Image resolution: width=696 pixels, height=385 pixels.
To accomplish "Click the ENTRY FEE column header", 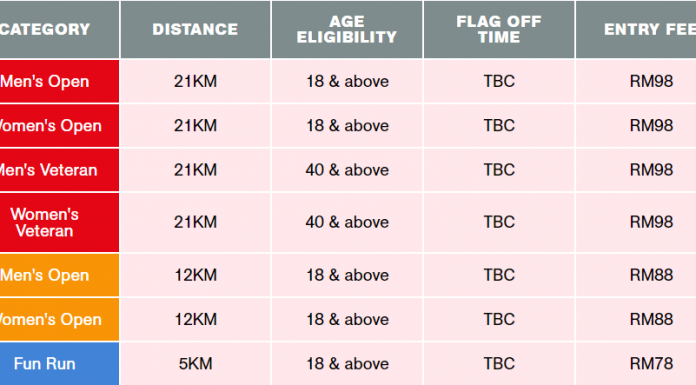I will pos(636,29).
